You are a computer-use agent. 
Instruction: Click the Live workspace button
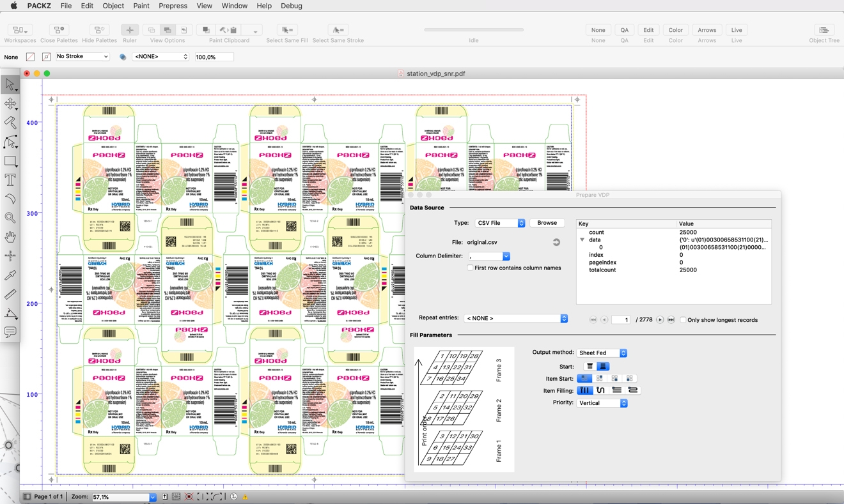[x=737, y=30]
